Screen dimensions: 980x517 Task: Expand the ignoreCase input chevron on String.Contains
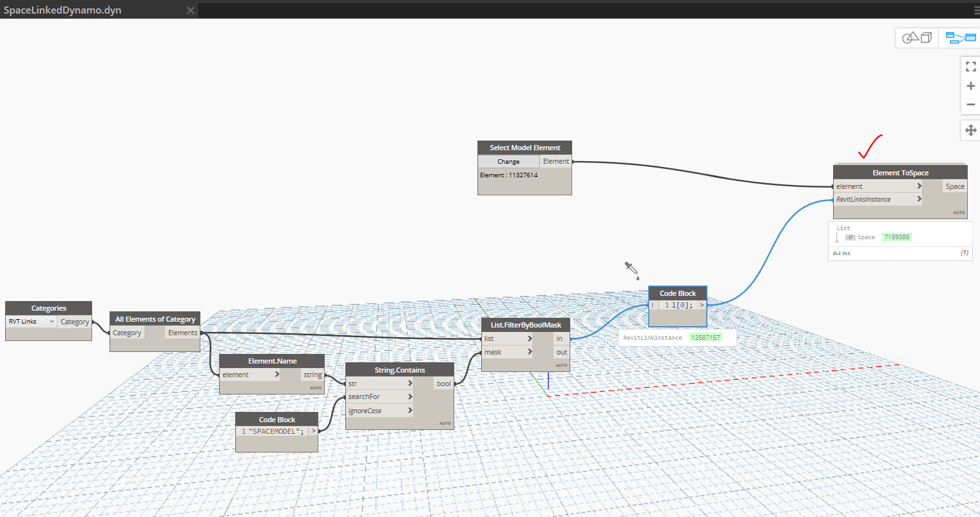click(x=410, y=410)
